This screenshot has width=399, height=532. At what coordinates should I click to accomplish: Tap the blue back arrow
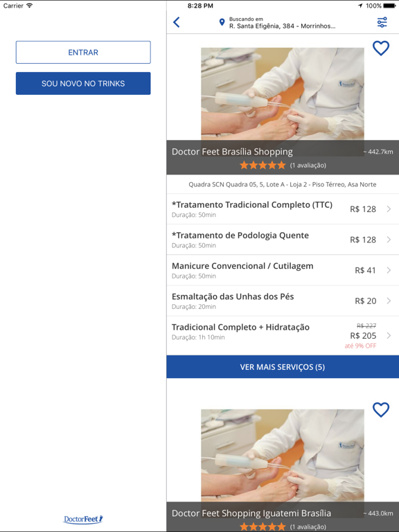tap(177, 22)
